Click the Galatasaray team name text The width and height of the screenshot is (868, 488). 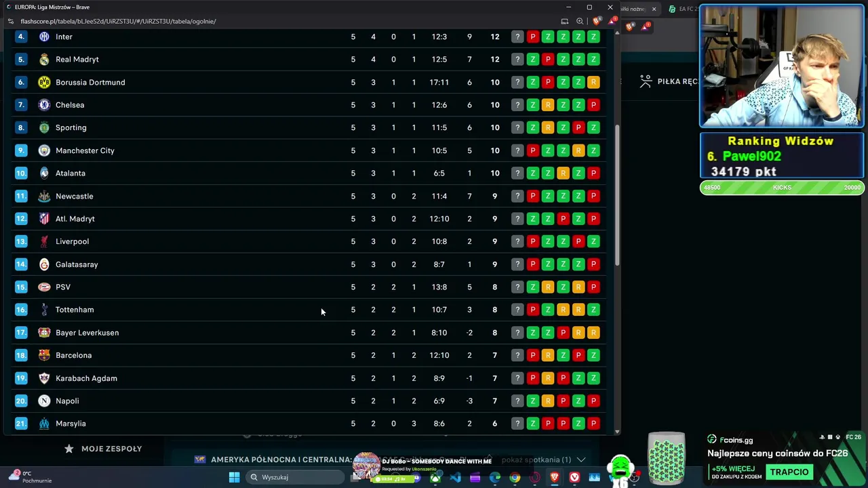click(x=77, y=264)
